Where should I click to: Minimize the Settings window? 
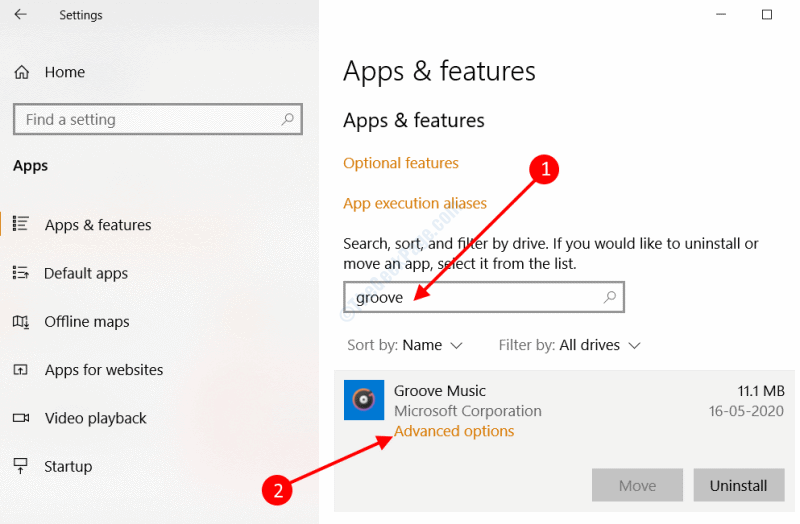coord(721,14)
